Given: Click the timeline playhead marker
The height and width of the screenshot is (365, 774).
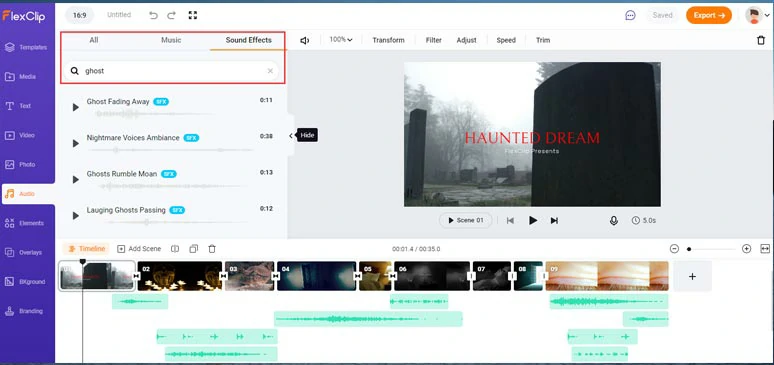Looking at the screenshot, I should click(82, 262).
